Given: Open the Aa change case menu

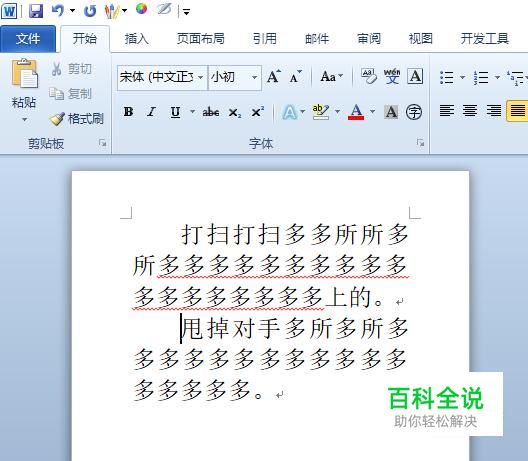Looking at the screenshot, I should pos(331,77).
